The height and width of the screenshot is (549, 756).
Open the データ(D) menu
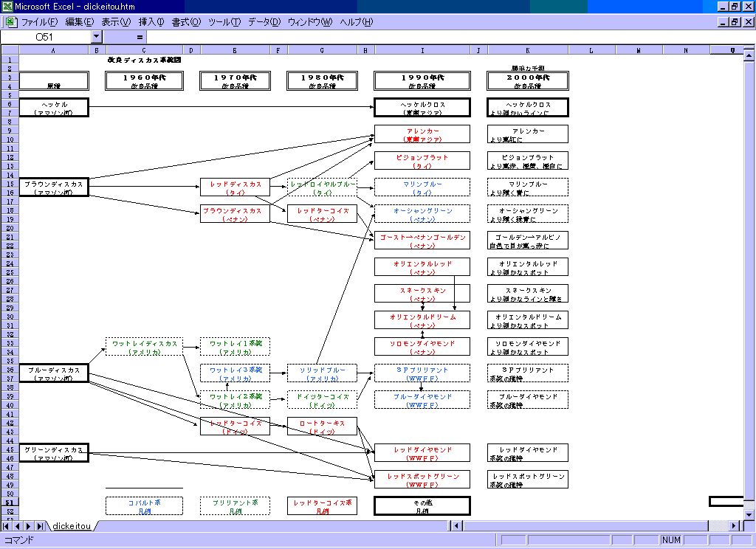[x=264, y=22]
